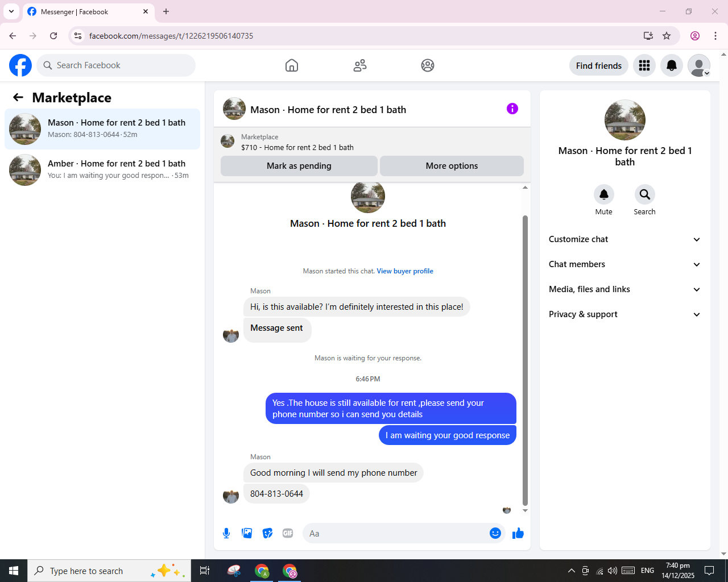Bookmark this page with the star icon
Image resolution: width=728 pixels, height=582 pixels.
pyautogui.click(x=667, y=36)
